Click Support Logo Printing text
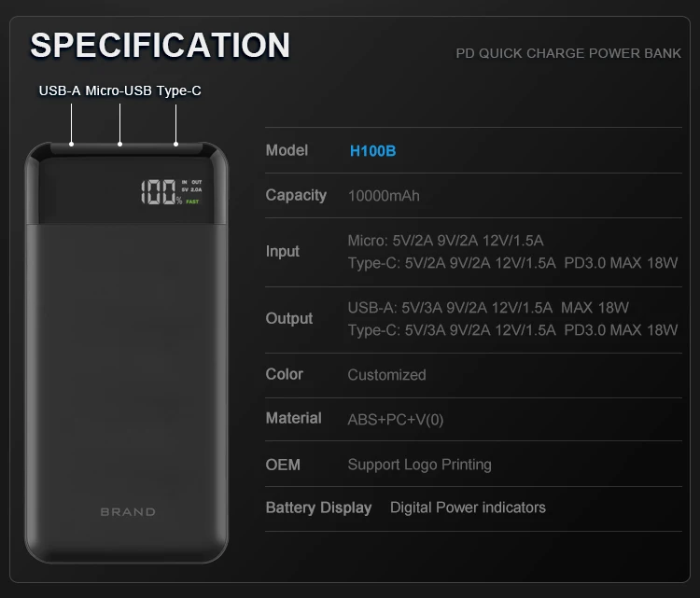 (419, 465)
